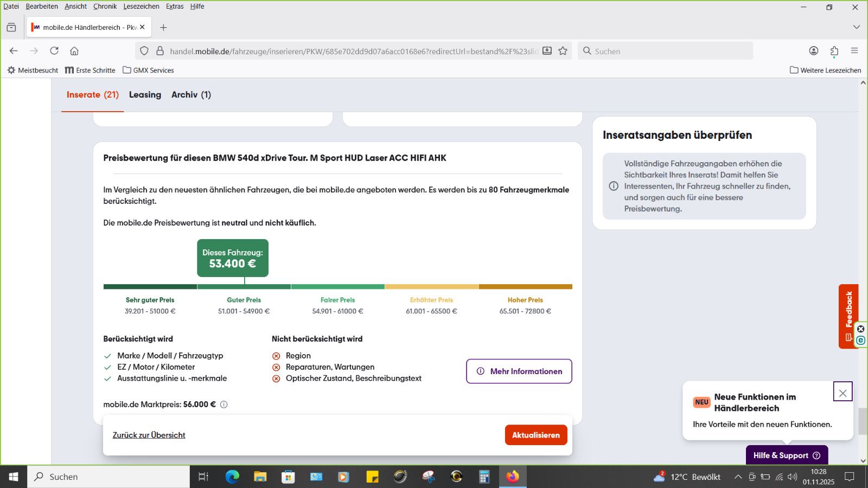Open the Firefox hamburger menu
The height and width of the screenshot is (488, 868).
click(854, 51)
